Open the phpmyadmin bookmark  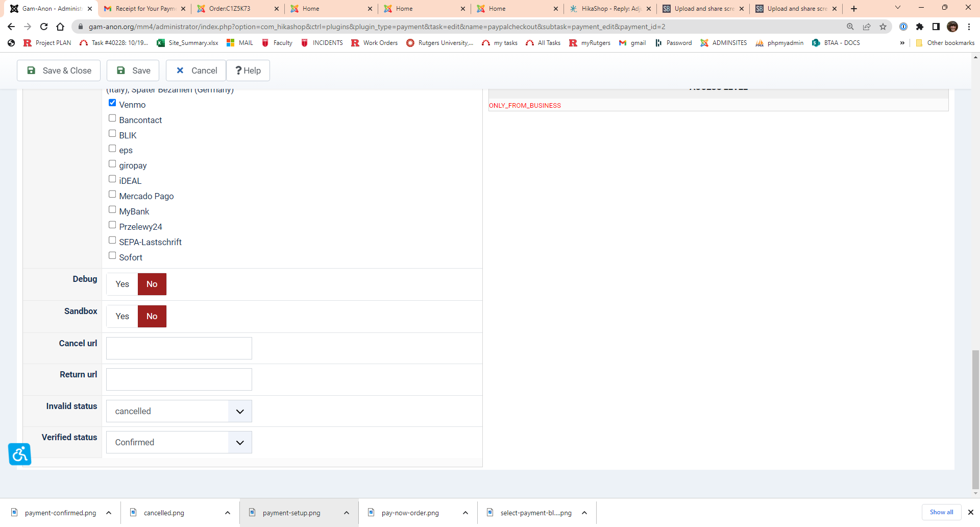779,43
